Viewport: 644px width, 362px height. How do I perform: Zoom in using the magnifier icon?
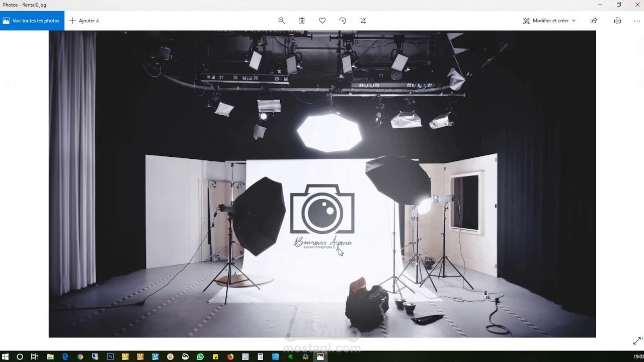coord(282,21)
